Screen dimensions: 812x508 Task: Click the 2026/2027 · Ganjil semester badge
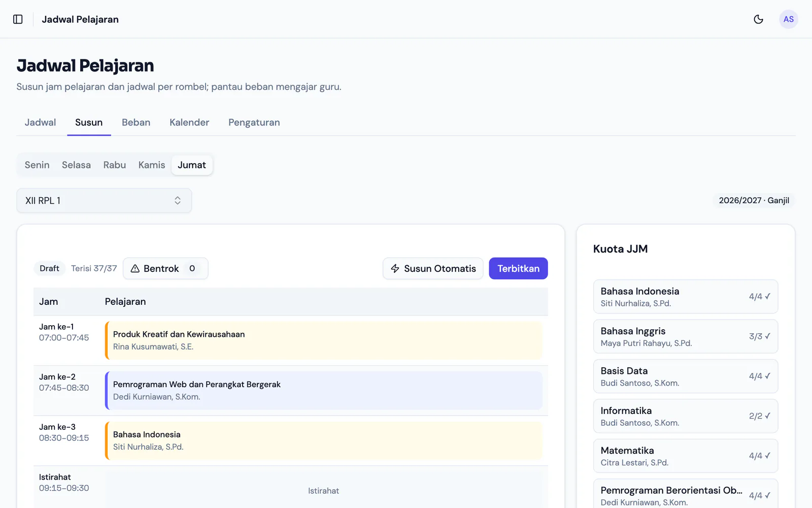[x=754, y=200]
